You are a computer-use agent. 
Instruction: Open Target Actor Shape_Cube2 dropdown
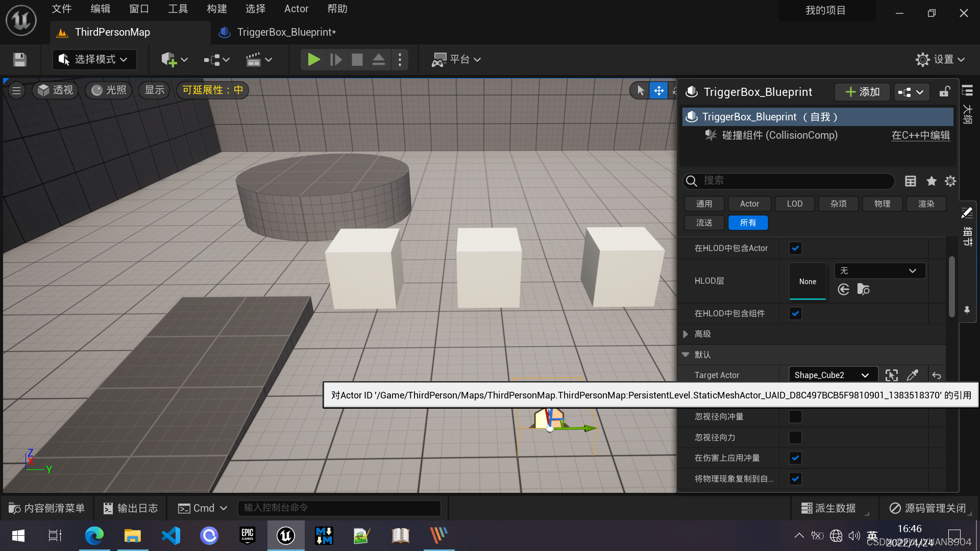(x=832, y=375)
